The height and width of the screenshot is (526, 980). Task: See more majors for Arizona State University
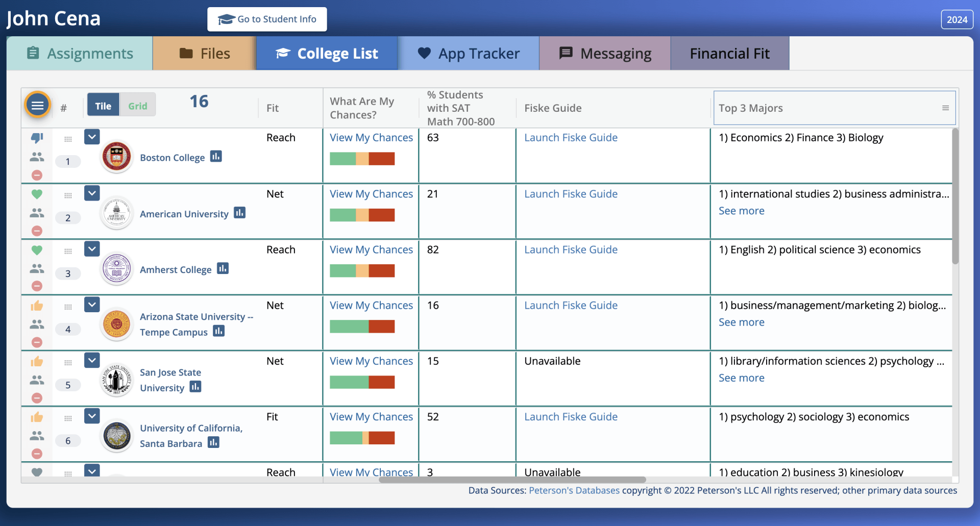click(x=741, y=322)
